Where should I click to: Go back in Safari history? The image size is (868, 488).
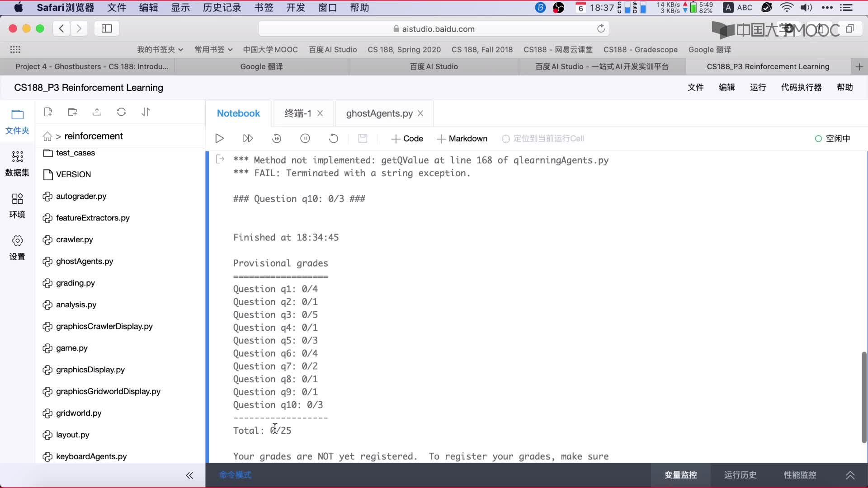(61, 28)
